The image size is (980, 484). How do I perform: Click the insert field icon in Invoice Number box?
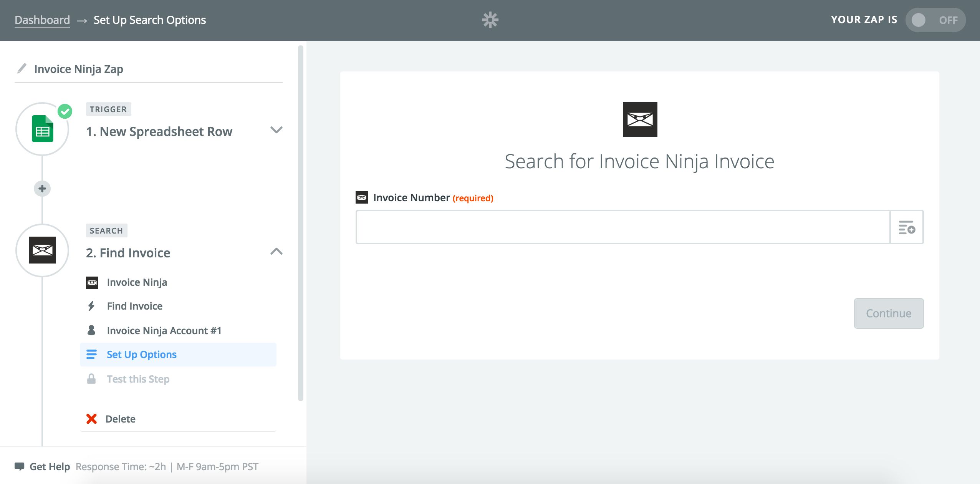pyautogui.click(x=907, y=227)
